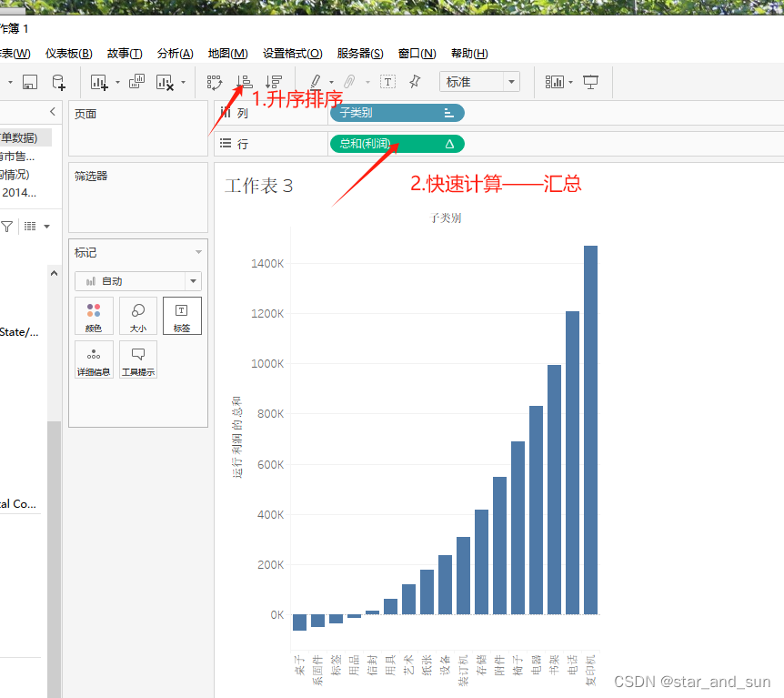Click the Group members paperclip icon
Screen dimensions: 784x698
pyautogui.click(x=349, y=82)
